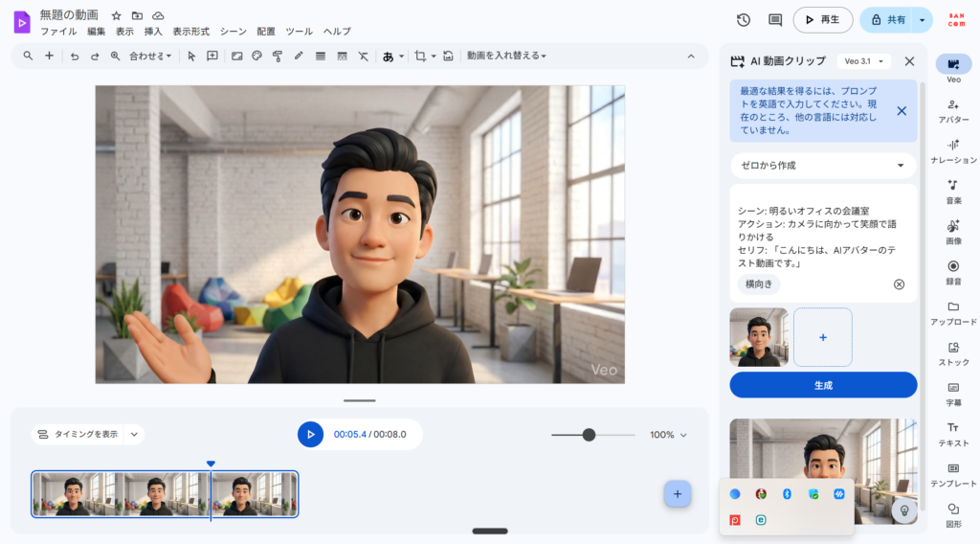Star the untitled video document

pyautogui.click(x=116, y=16)
